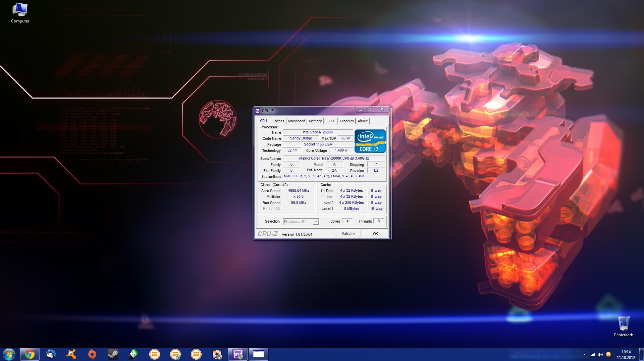Screen dimensions: 644x361
Task: Click the Threads value '8'
Action: 379,221
